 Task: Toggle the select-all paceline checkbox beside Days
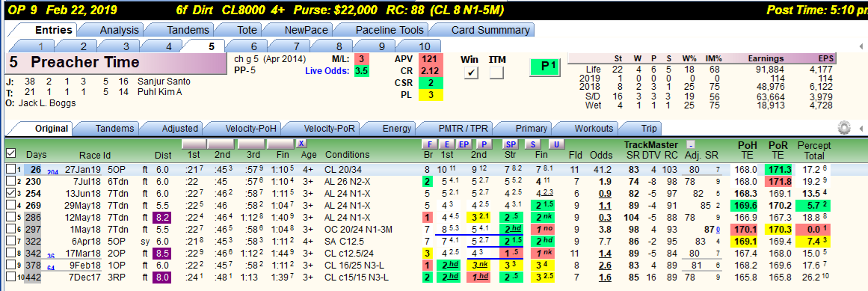click(10, 153)
